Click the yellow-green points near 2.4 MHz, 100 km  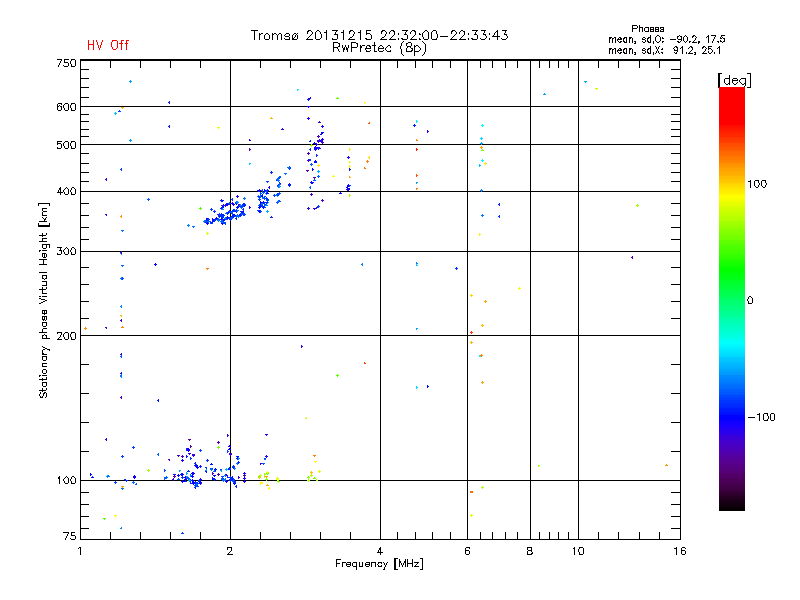(267, 479)
